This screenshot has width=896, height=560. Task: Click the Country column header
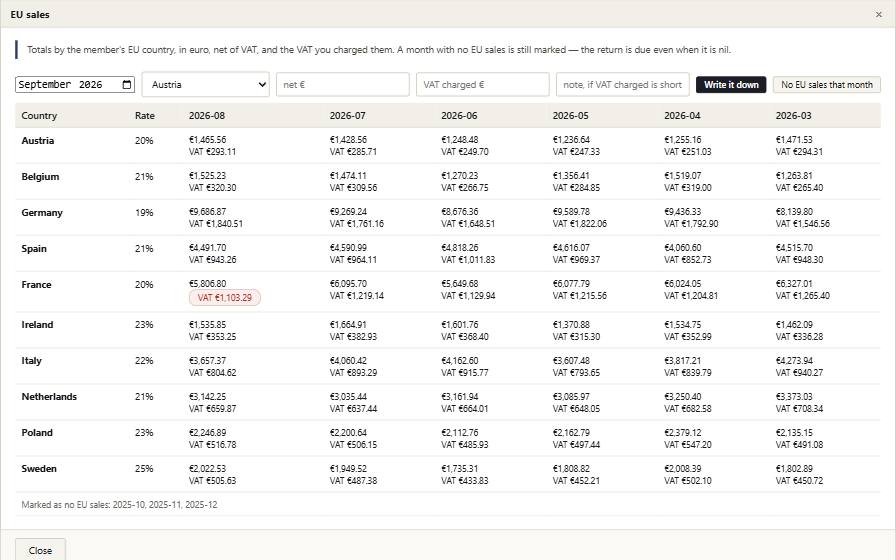39,115
